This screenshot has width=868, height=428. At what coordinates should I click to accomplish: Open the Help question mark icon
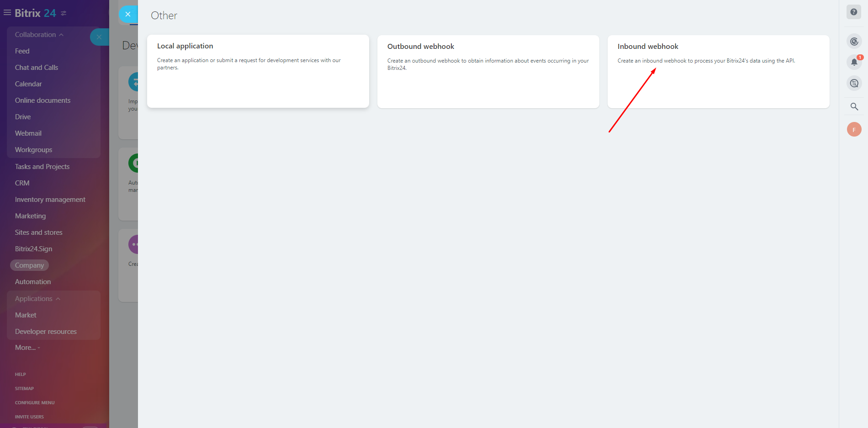[x=853, y=12]
